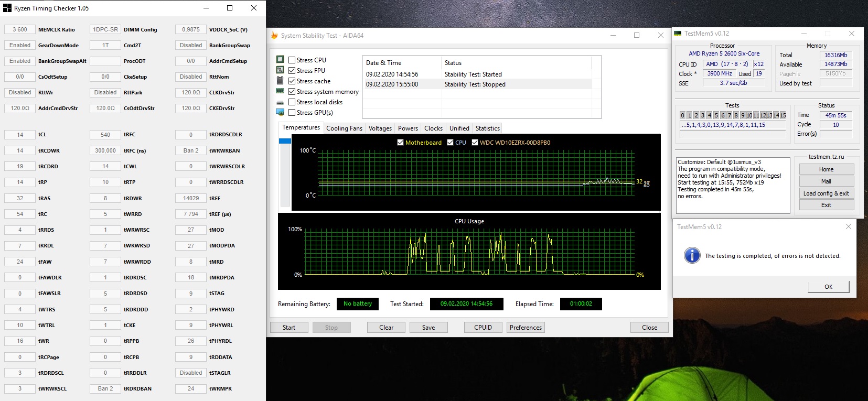Tick the Stress GPU(s) checkbox
The height and width of the screenshot is (401, 868).
[292, 112]
